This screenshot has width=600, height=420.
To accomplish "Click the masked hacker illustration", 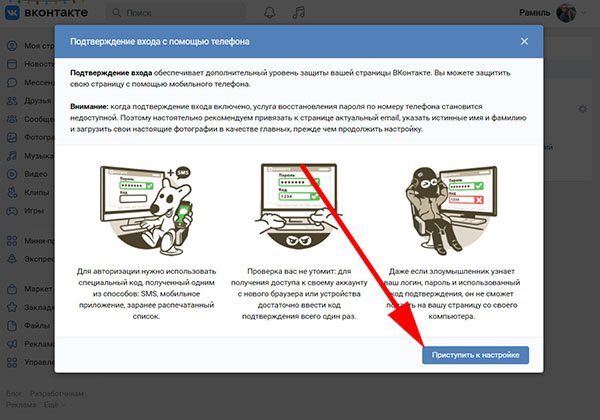I will tap(452, 210).
